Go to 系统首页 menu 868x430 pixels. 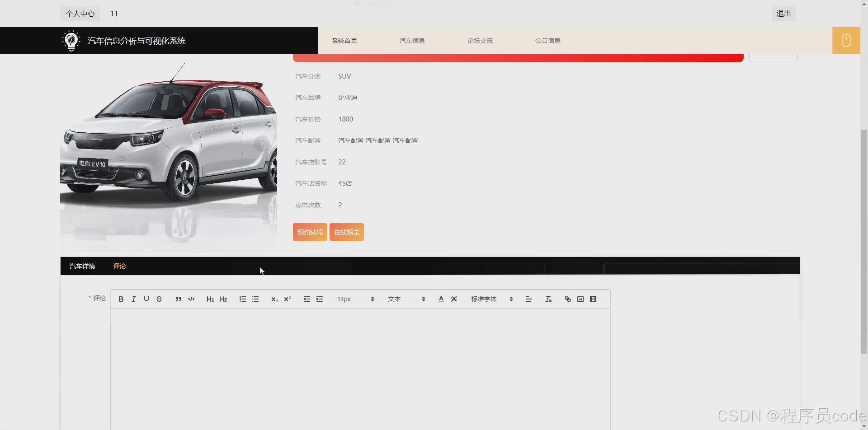click(344, 41)
